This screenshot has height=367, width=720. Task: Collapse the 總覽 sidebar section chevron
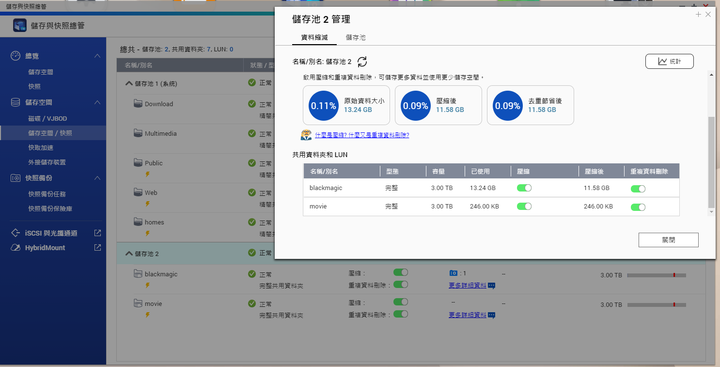click(97, 56)
